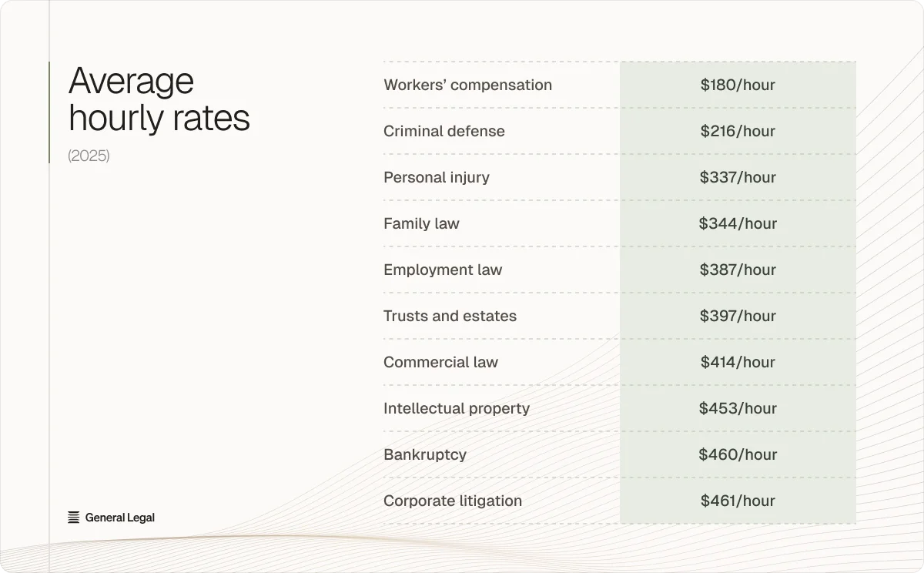Select the $216/hour rate cell
Viewport: 924px width, 573px height.
738,131
